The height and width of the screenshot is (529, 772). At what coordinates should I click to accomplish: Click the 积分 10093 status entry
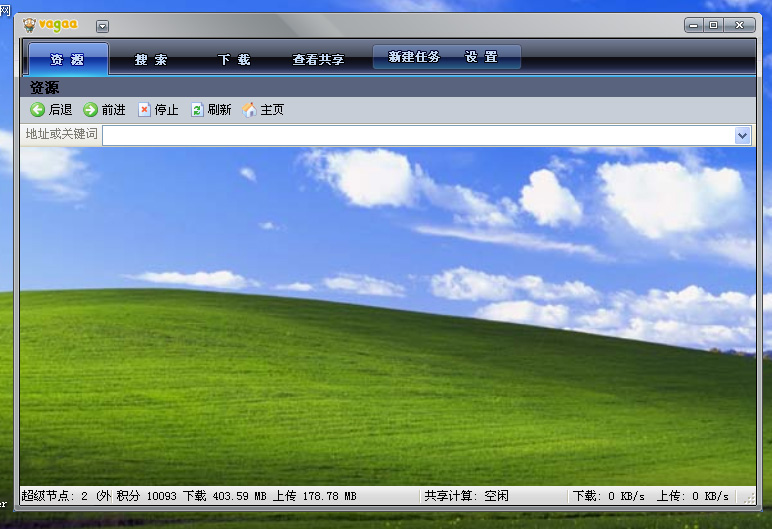146,496
